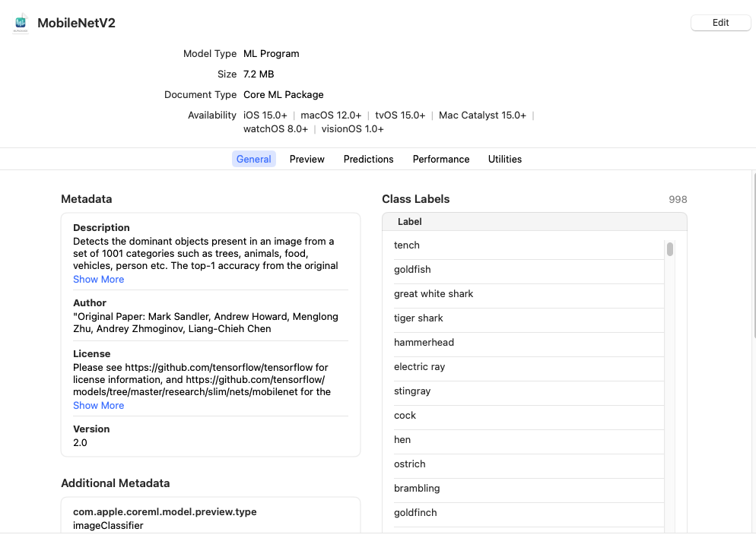This screenshot has height=538, width=756.
Task: Click the 'imageClassifier' preview type value
Action: (x=108, y=526)
